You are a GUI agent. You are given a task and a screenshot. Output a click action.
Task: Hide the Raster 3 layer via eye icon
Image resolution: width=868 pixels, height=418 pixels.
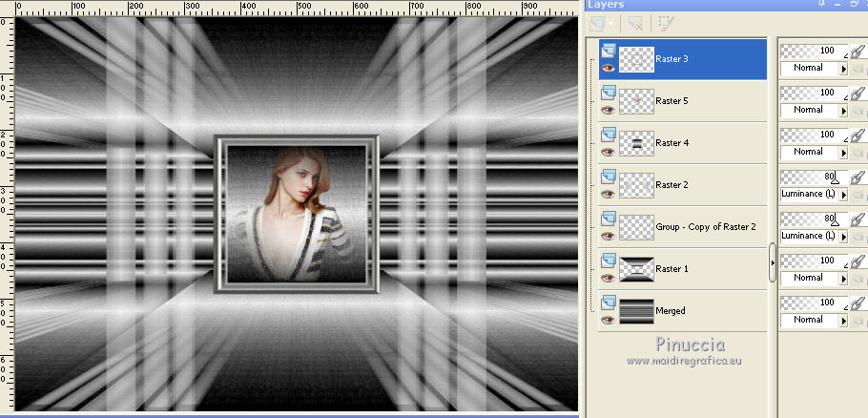pos(609,68)
